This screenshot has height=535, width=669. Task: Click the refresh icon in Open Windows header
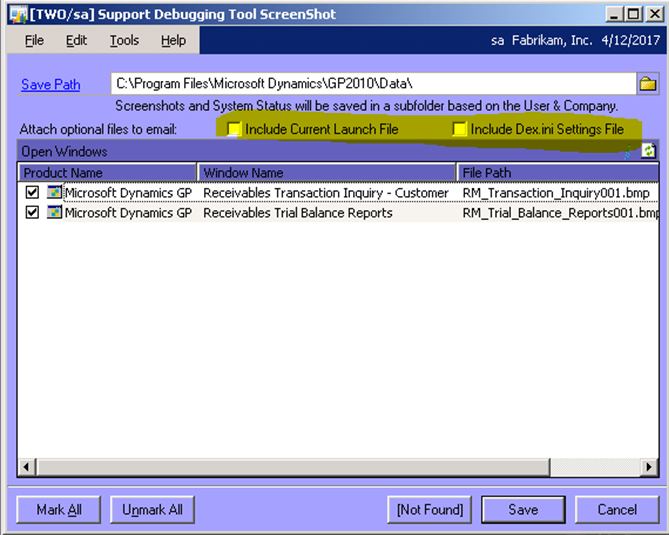[x=649, y=151]
